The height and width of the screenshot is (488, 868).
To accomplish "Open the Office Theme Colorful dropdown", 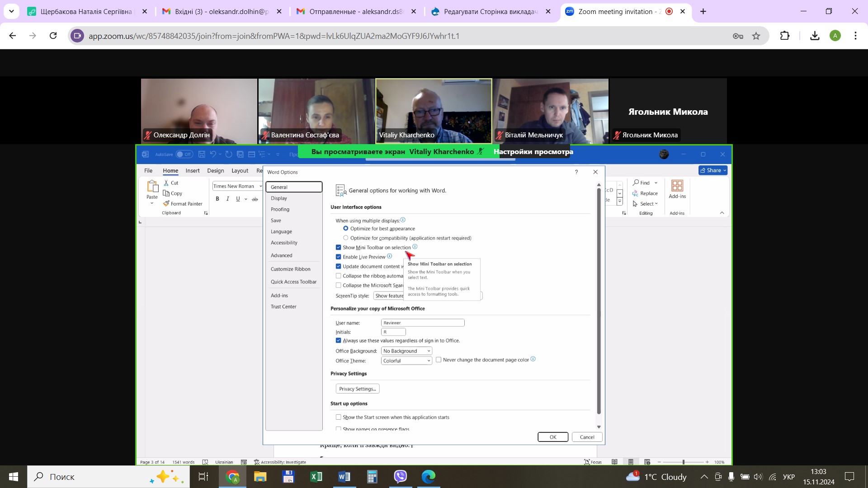I will click(406, 361).
